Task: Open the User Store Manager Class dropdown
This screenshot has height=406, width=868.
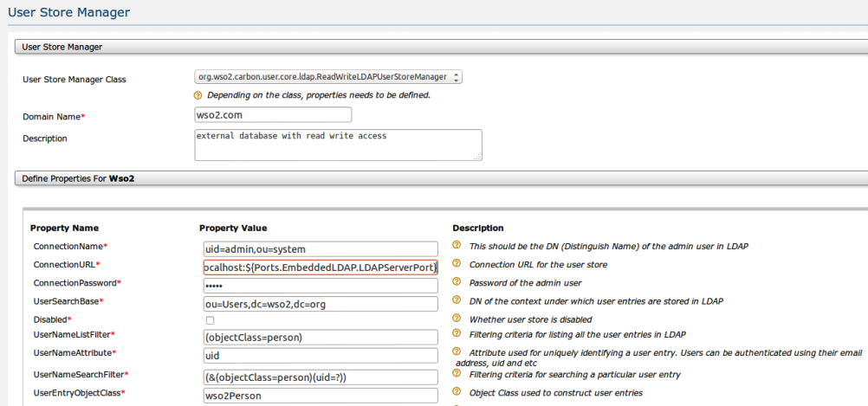Action: point(328,77)
